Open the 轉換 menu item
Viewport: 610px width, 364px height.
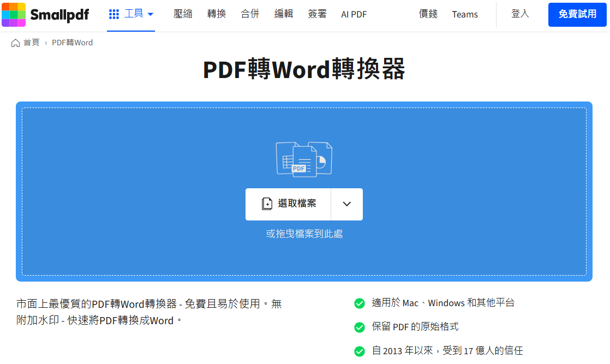coord(216,14)
